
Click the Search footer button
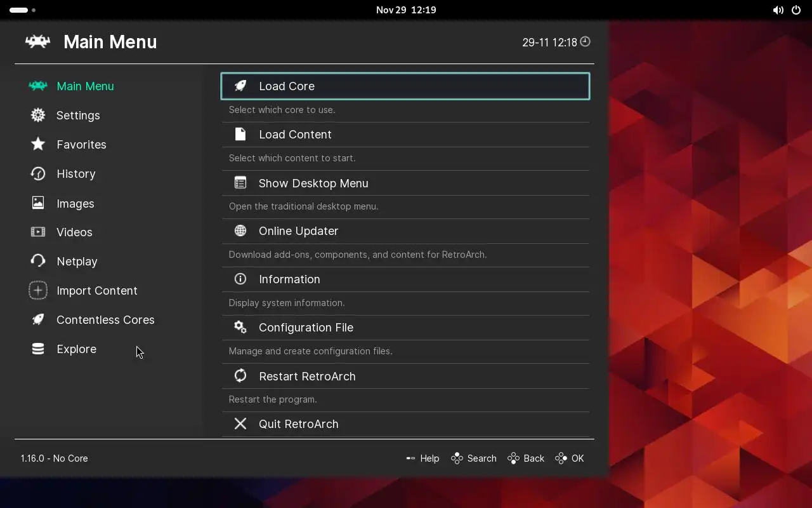[473, 458]
